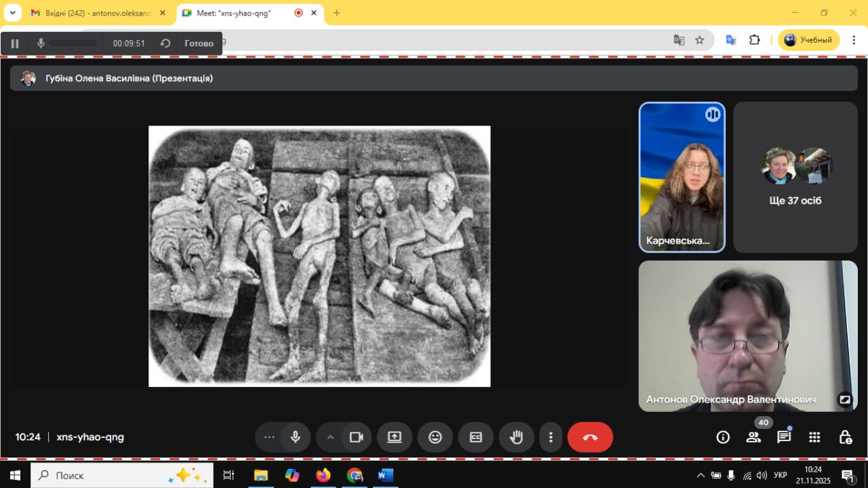868x488 pixels.
Task: Open more options three-dot menu
Action: (x=551, y=437)
